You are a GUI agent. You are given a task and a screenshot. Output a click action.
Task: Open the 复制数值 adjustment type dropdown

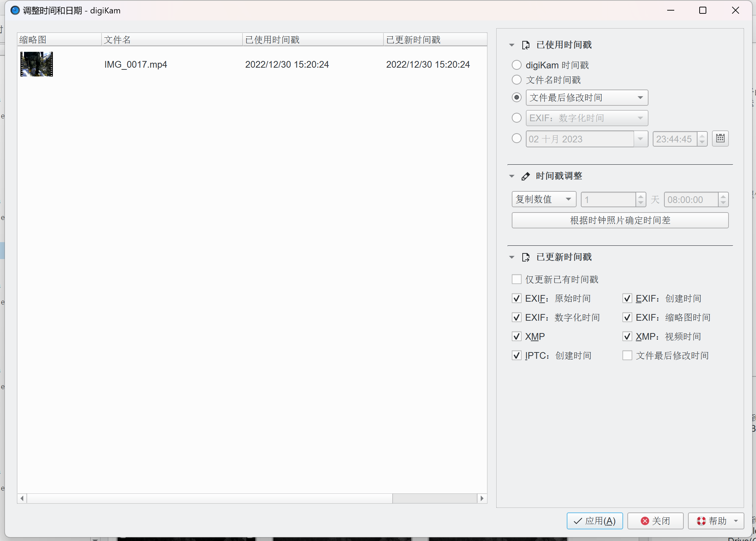pos(543,199)
